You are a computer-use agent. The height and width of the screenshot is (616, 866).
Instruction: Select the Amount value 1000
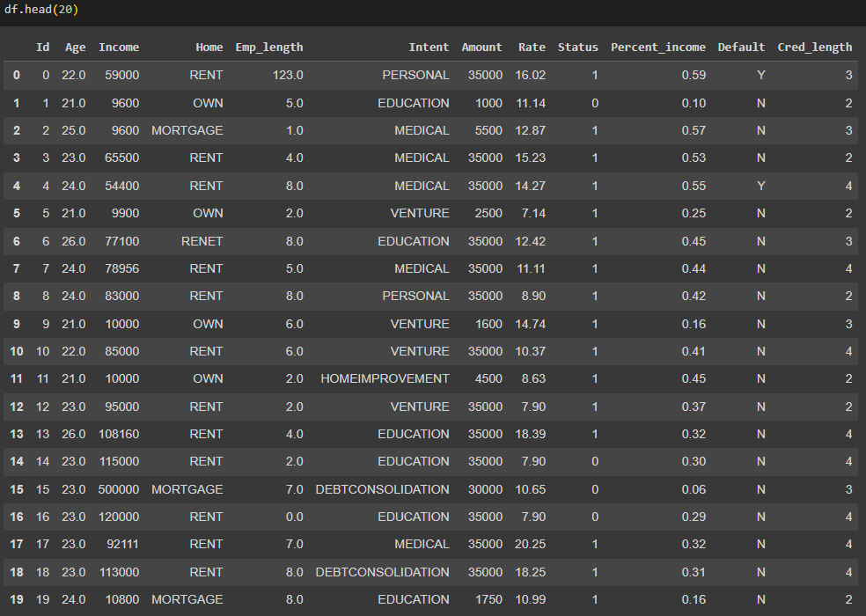[x=488, y=103]
